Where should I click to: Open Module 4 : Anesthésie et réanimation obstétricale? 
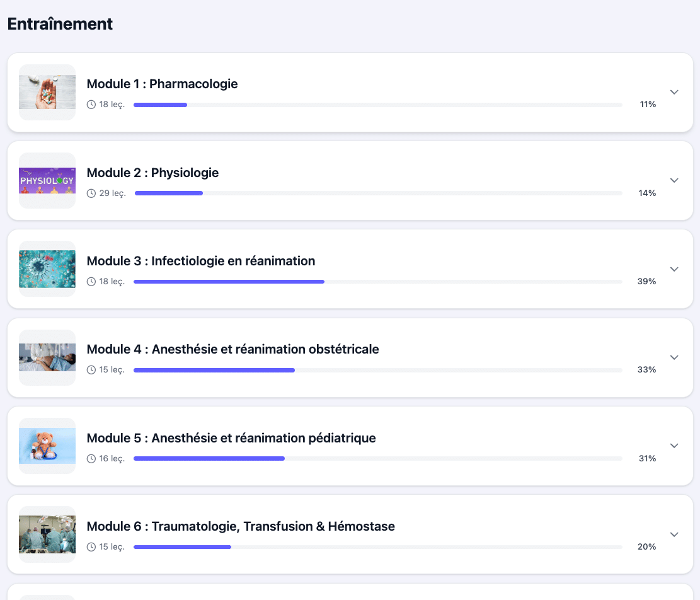(x=232, y=349)
